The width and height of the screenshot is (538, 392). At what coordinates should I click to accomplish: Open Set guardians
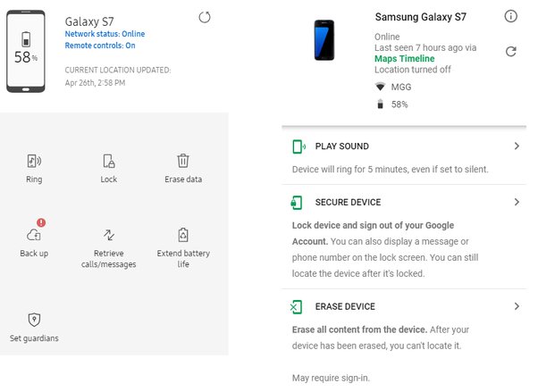[x=34, y=320]
